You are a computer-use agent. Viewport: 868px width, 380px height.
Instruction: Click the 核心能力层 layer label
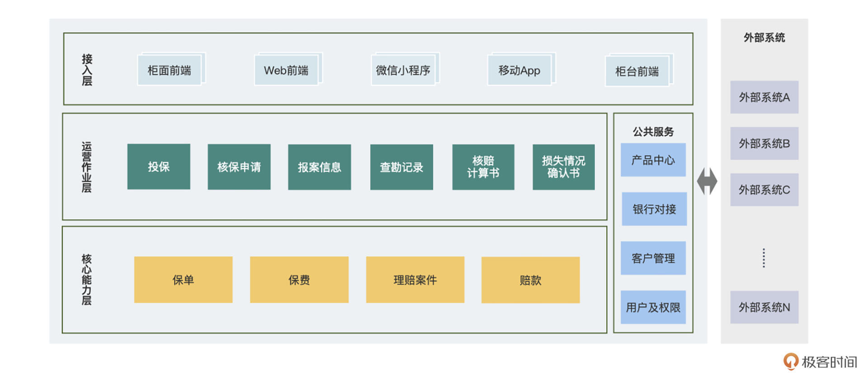point(86,279)
